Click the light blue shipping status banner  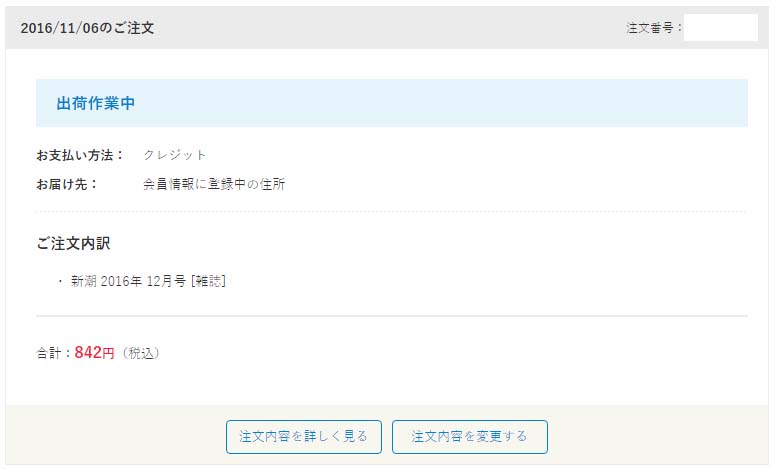click(450, 103)
